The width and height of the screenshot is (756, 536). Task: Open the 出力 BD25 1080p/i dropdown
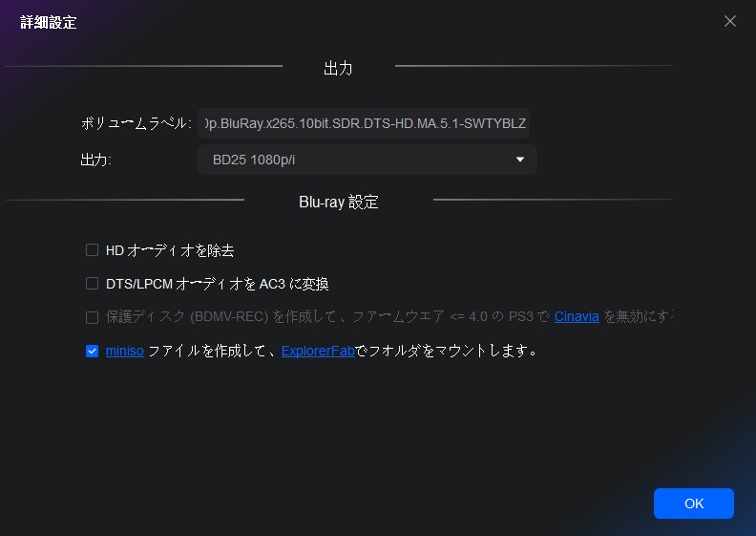tap(367, 160)
